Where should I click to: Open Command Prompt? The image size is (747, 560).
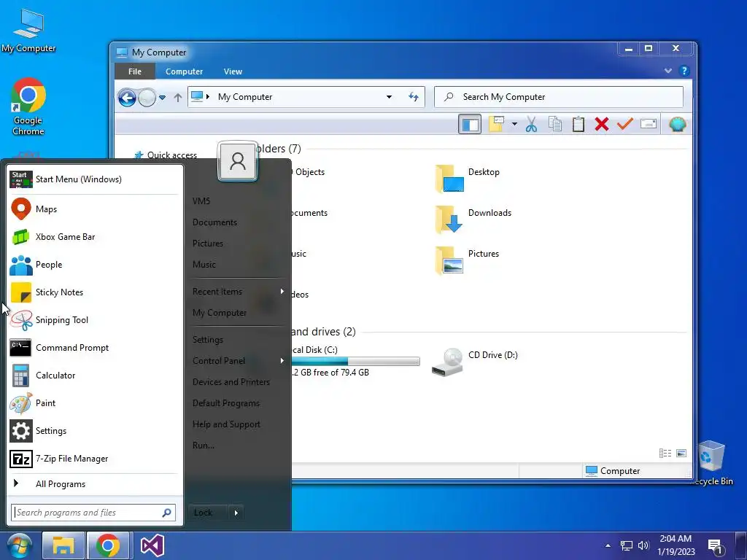click(94, 348)
